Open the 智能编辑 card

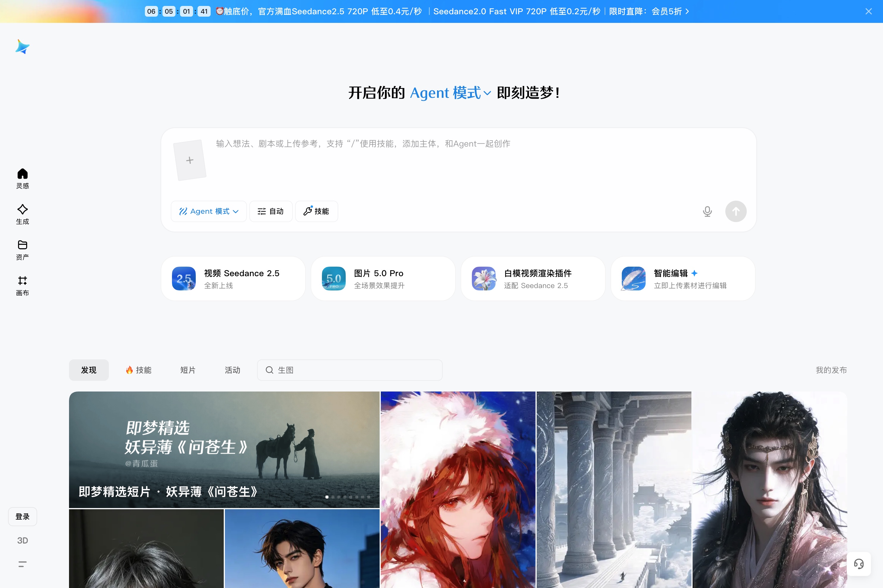pyautogui.click(x=683, y=279)
